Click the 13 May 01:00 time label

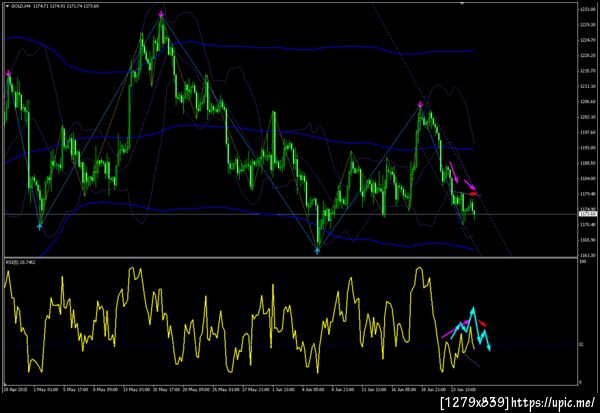tap(137, 390)
